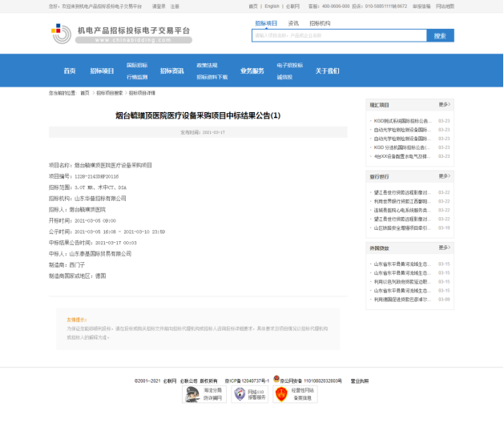Expand 更多 in the 世行世行 panel
The width and height of the screenshot is (504, 423).
(444, 176)
